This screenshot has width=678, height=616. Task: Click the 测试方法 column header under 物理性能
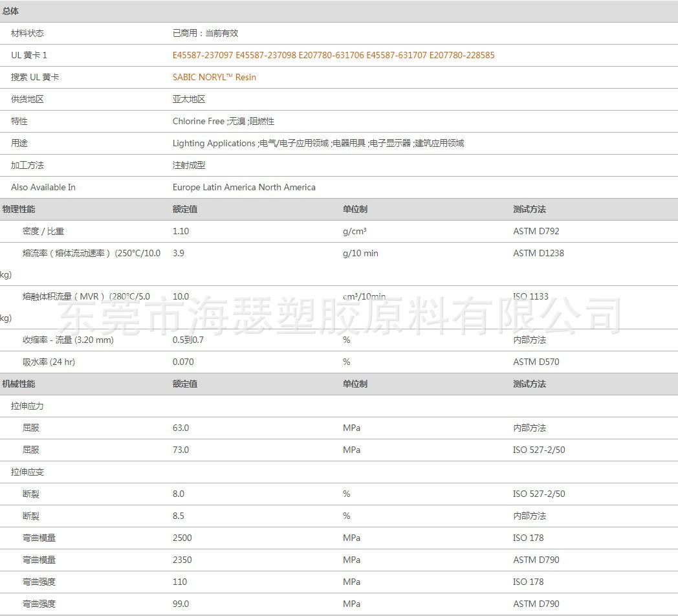tap(529, 210)
